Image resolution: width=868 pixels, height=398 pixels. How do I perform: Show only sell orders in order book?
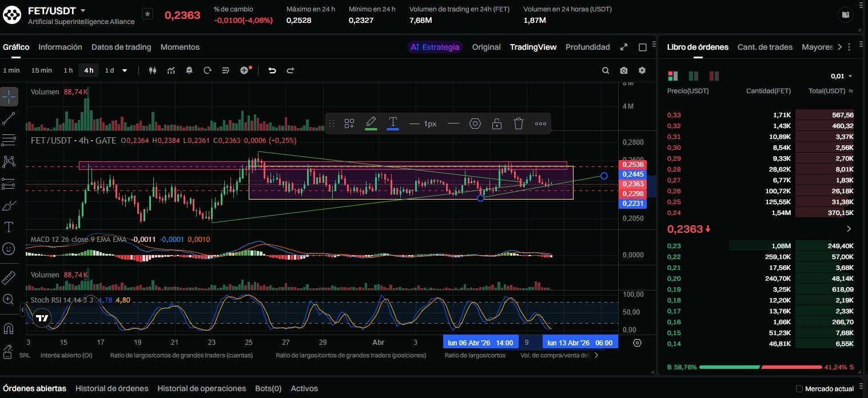(714, 76)
